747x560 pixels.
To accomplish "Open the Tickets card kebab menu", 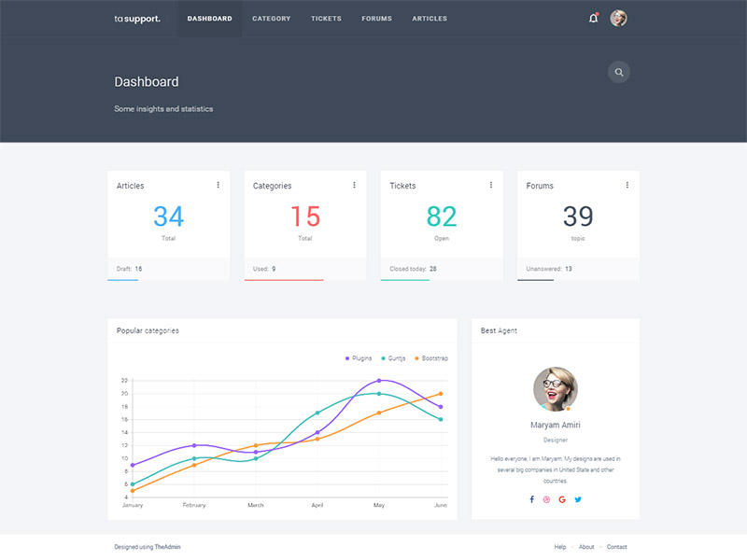I will [491, 185].
